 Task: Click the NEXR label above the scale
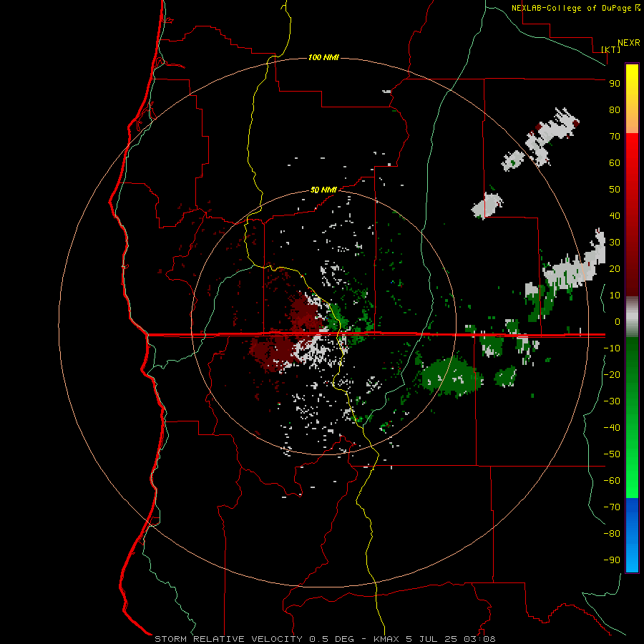click(x=629, y=43)
